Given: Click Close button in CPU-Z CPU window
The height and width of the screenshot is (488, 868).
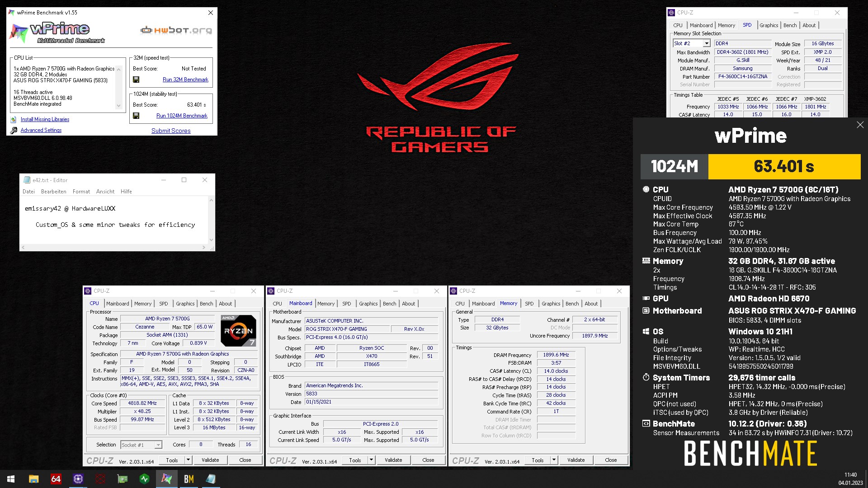Looking at the screenshot, I should click(x=245, y=460).
